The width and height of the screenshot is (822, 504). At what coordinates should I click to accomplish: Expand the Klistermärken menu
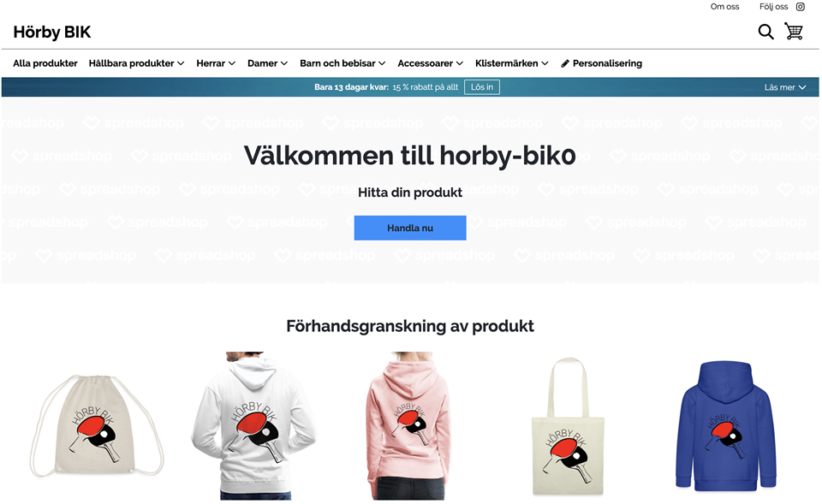[x=512, y=63]
